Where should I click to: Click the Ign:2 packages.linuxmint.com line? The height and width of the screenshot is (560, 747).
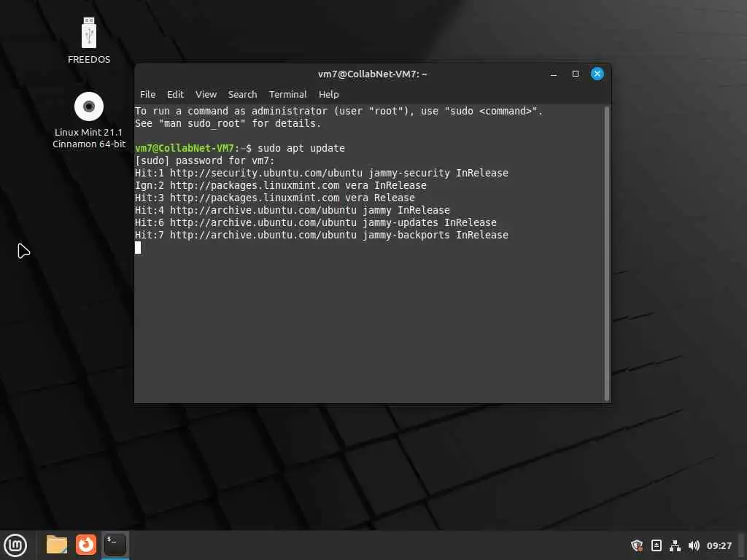[281, 185]
